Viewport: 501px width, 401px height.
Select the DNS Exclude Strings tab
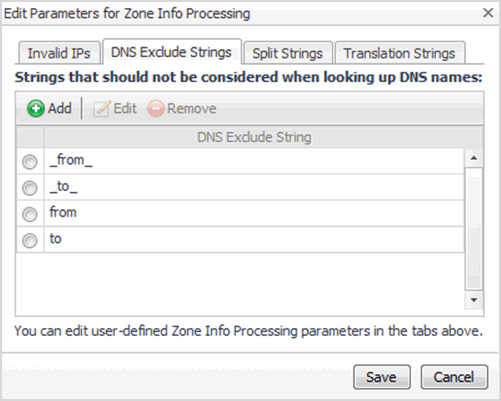[171, 52]
